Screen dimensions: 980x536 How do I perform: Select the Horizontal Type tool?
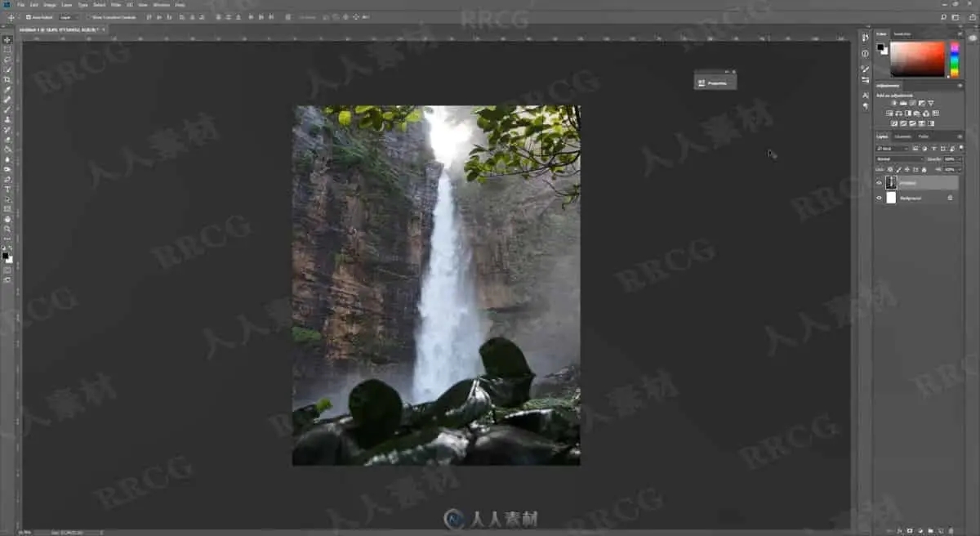pos(7,189)
